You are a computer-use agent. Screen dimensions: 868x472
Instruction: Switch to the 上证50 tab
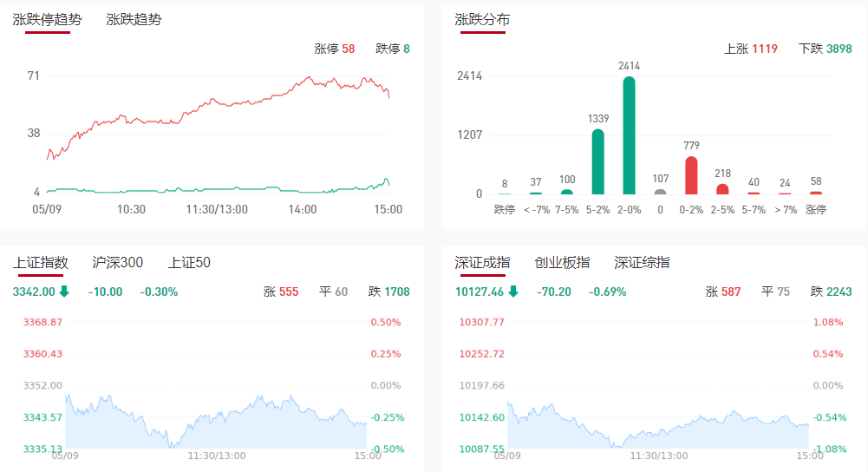click(189, 262)
